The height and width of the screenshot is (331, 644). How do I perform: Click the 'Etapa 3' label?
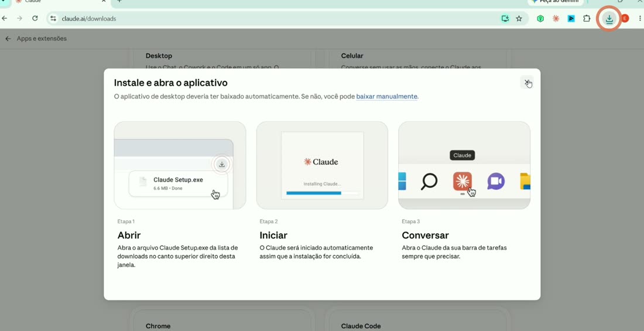[x=411, y=221]
